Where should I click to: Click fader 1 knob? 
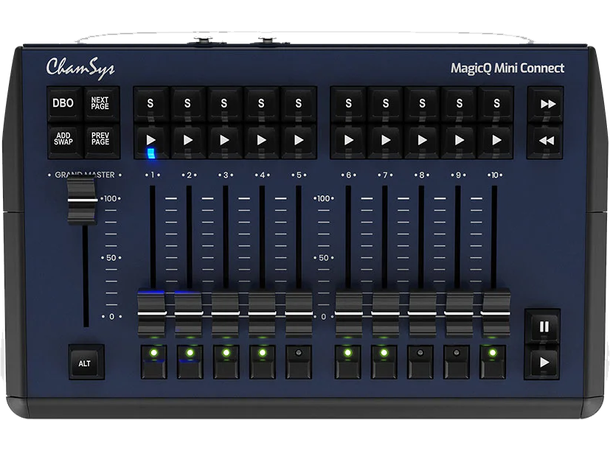click(152, 313)
